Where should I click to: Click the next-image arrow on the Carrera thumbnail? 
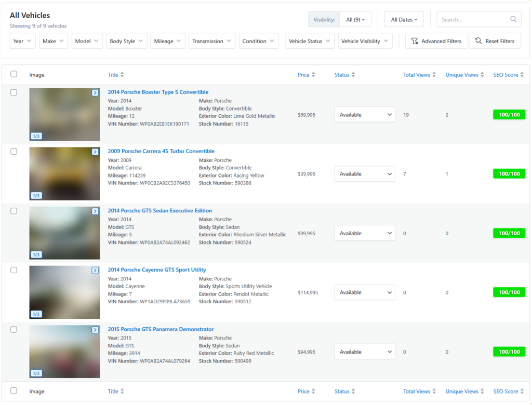[95, 152]
